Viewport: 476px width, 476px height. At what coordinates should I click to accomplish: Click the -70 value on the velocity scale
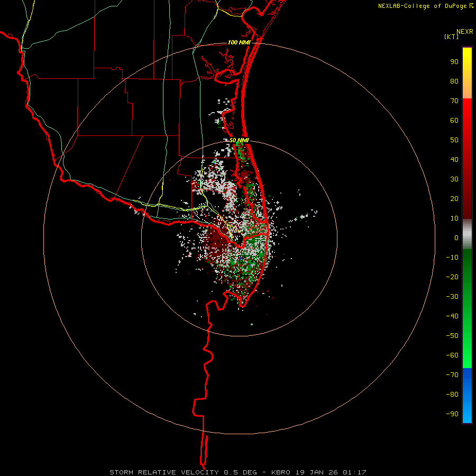[452, 375]
